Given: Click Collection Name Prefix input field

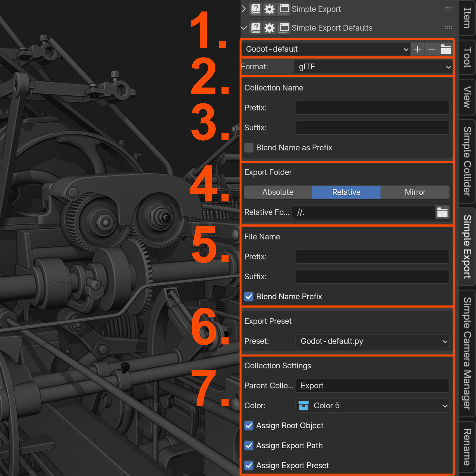Looking at the screenshot, I should pyautogui.click(x=372, y=108).
